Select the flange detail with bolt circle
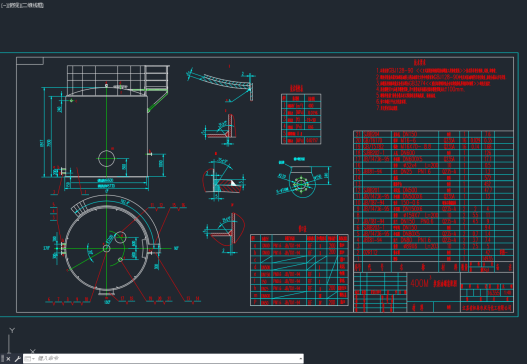Image resolution: width=527 pixels, height=364 pixels. [x=301, y=184]
